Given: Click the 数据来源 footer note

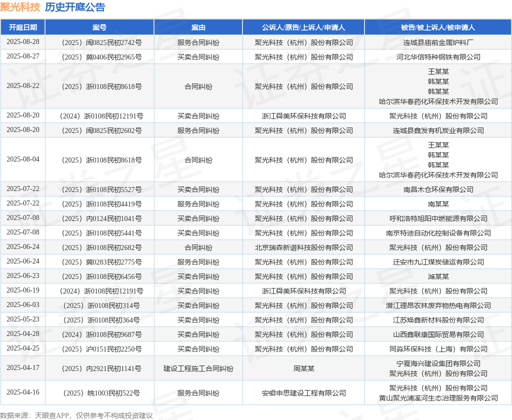Looking at the screenshot, I should 76,415.
